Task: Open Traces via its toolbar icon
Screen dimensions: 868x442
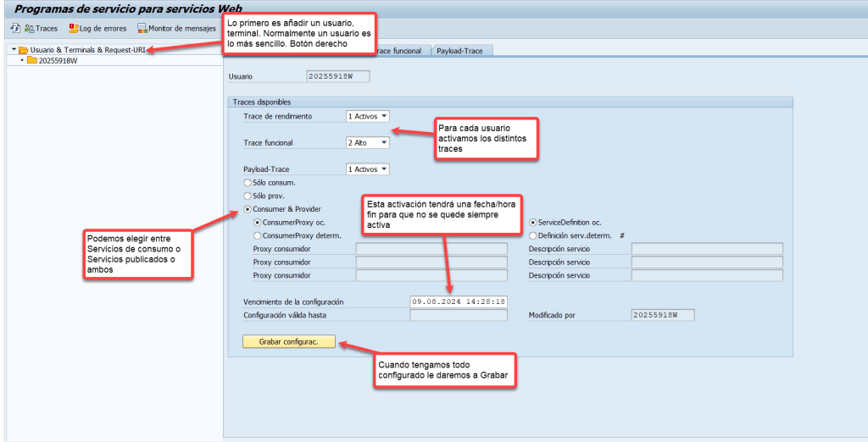Action: coord(30,29)
